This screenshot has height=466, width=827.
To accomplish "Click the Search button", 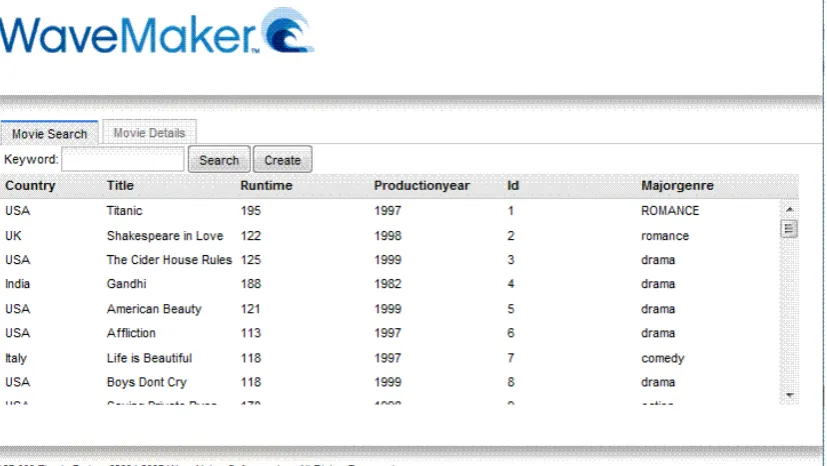I will tap(219, 160).
